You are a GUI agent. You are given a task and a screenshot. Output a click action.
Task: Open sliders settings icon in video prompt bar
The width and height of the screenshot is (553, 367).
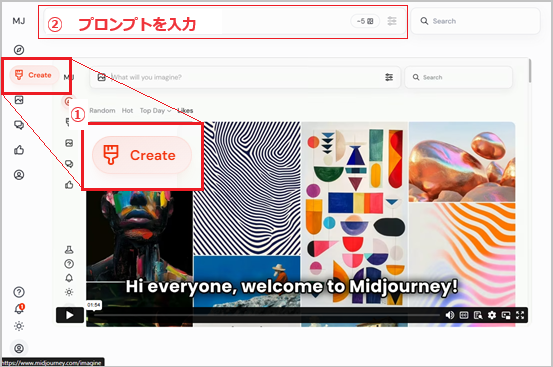pyautogui.click(x=389, y=77)
